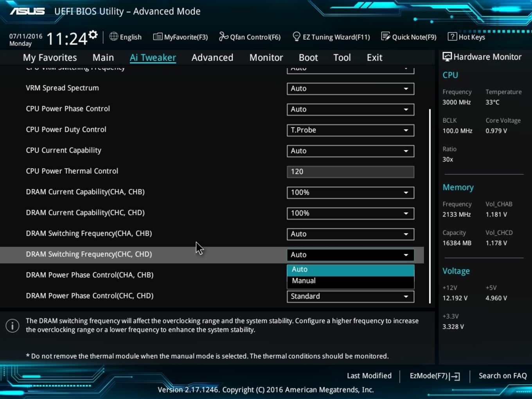Image resolution: width=532 pixels, height=399 pixels.
Task: Click the ASUS logo
Action: pos(27,11)
